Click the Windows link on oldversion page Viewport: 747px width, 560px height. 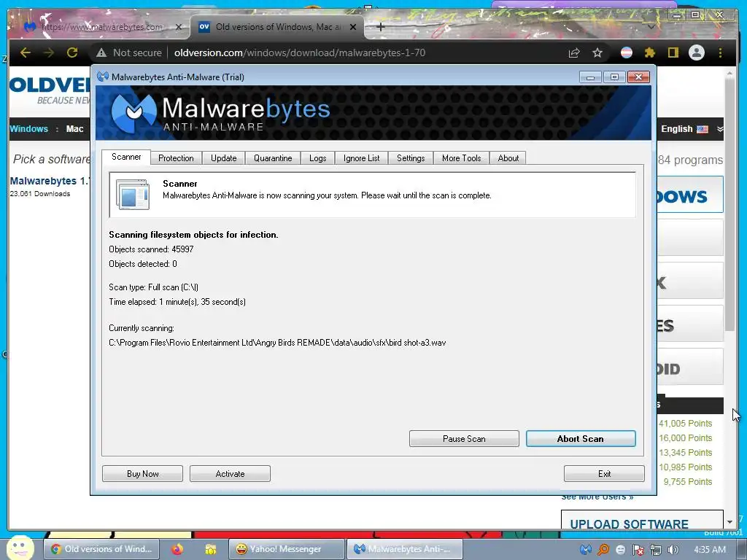(28, 129)
